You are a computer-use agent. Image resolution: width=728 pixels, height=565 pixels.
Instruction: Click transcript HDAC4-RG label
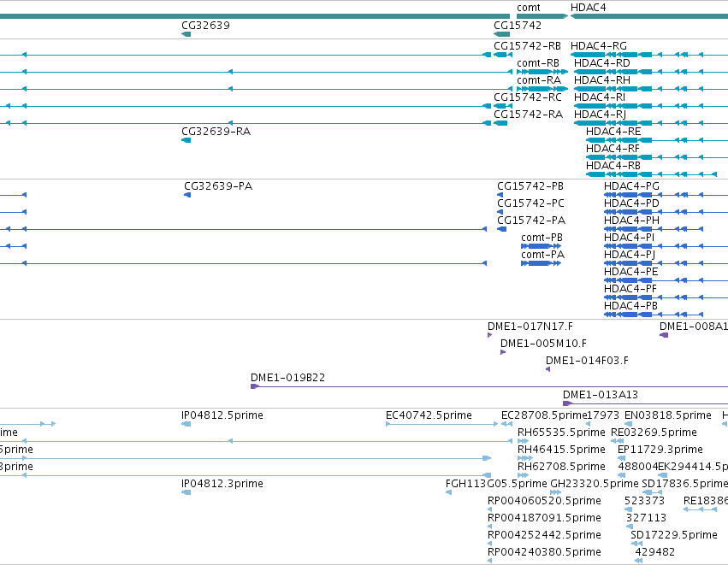tap(599, 46)
